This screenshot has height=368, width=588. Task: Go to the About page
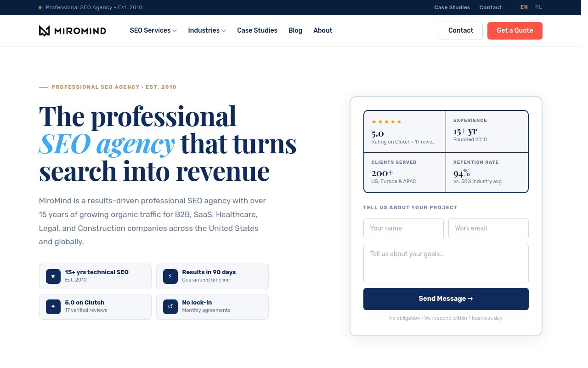click(x=322, y=30)
